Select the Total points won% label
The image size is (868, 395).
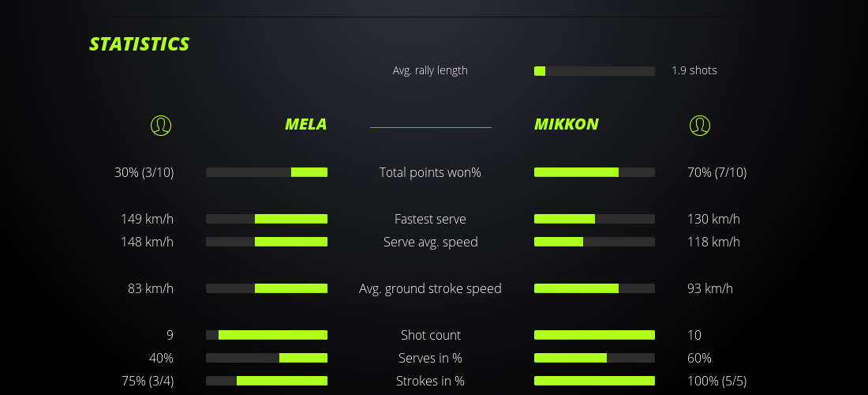(430, 172)
